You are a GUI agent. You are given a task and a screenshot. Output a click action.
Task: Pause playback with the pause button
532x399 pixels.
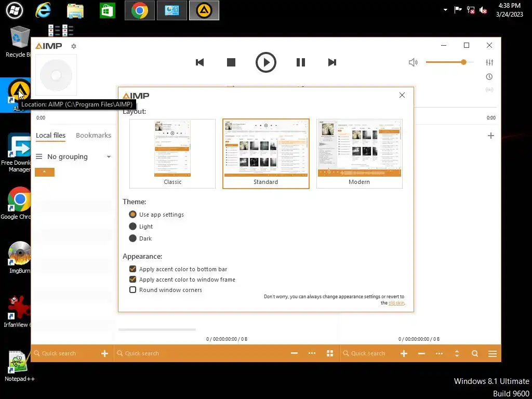tap(301, 62)
